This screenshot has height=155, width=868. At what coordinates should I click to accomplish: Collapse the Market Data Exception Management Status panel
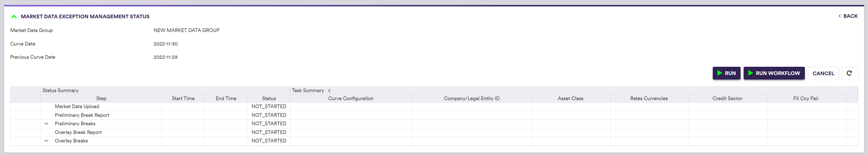14,16
